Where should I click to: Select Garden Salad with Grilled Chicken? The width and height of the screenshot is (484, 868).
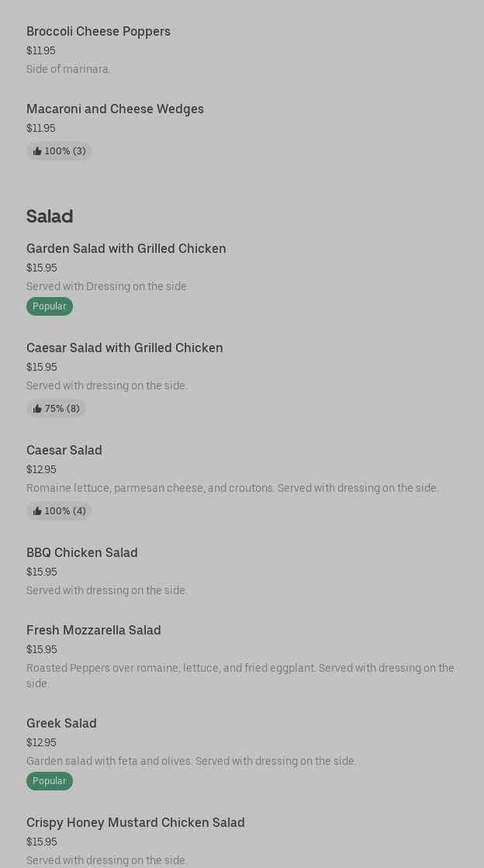click(126, 248)
